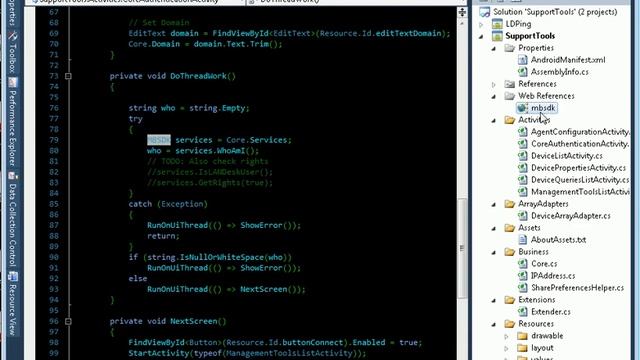Collapse the Resources folder arrow

[494, 324]
